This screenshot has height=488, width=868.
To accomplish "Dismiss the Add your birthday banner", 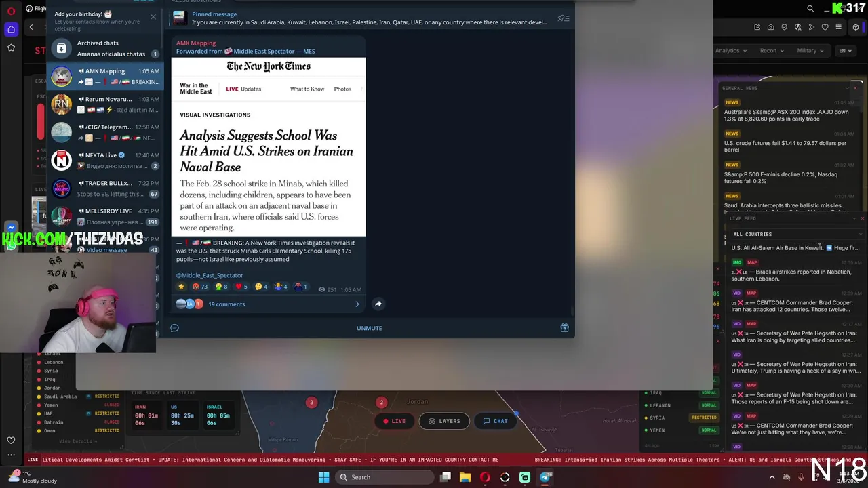I will (153, 16).
